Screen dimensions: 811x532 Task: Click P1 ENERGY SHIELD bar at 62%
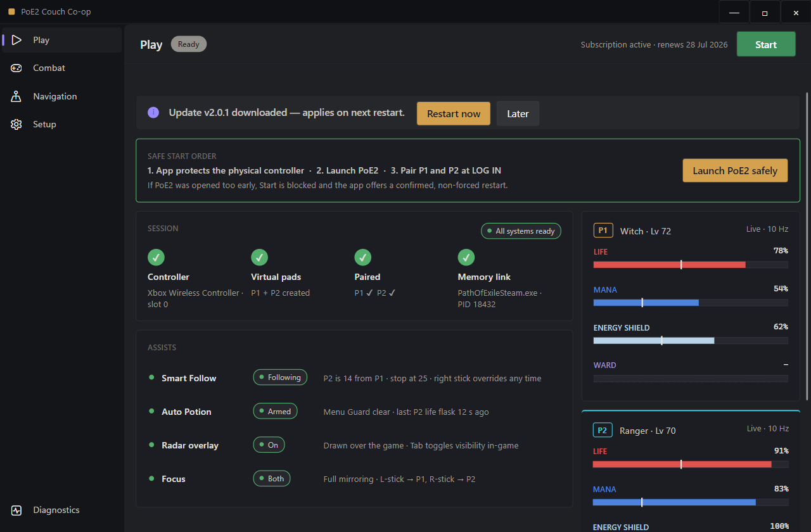tap(691, 340)
